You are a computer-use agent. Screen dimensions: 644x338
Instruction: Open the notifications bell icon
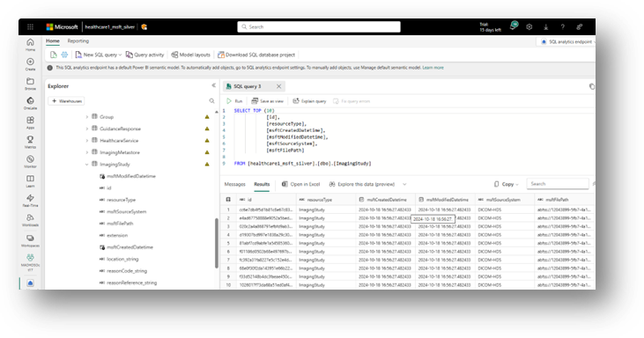[x=513, y=26]
